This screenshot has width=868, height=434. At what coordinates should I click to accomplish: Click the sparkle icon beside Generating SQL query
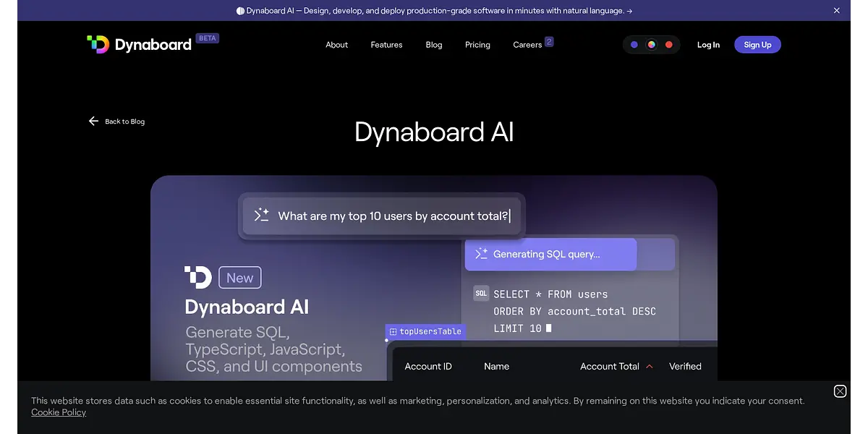481,254
